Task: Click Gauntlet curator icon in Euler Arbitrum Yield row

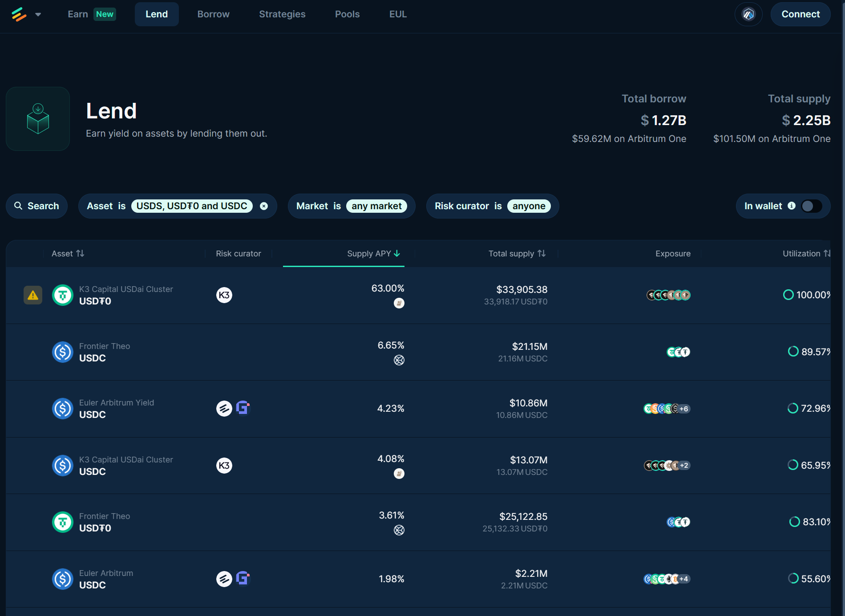Action: point(243,408)
